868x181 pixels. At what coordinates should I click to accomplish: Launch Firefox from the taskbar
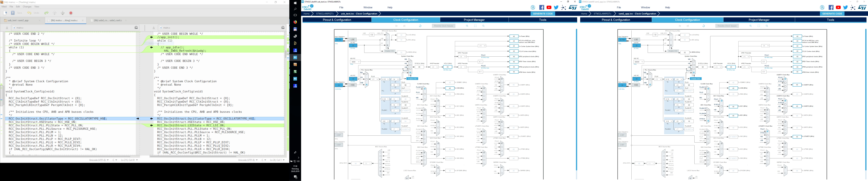(295, 22)
